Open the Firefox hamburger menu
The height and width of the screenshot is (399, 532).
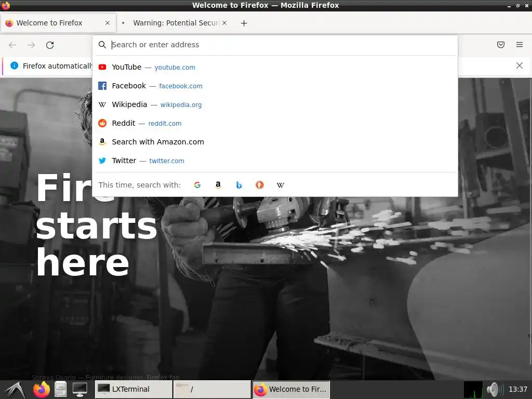(x=520, y=45)
